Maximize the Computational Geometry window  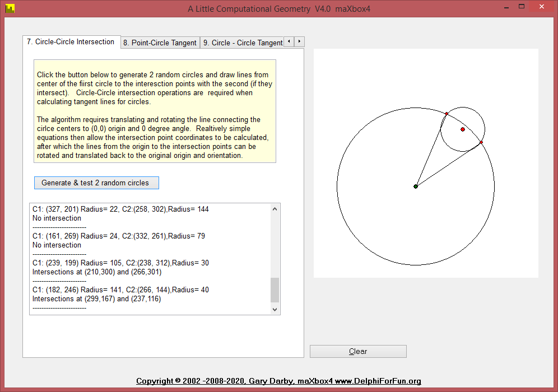tap(522, 7)
